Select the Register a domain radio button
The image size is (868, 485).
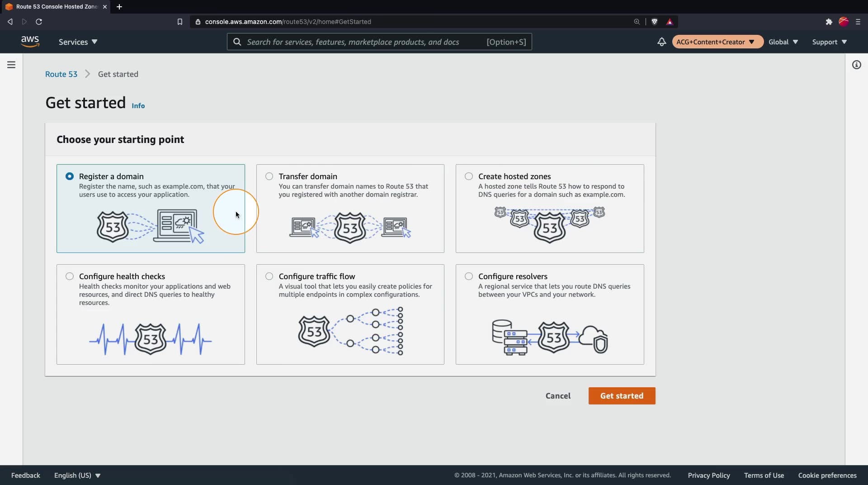coord(70,176)
